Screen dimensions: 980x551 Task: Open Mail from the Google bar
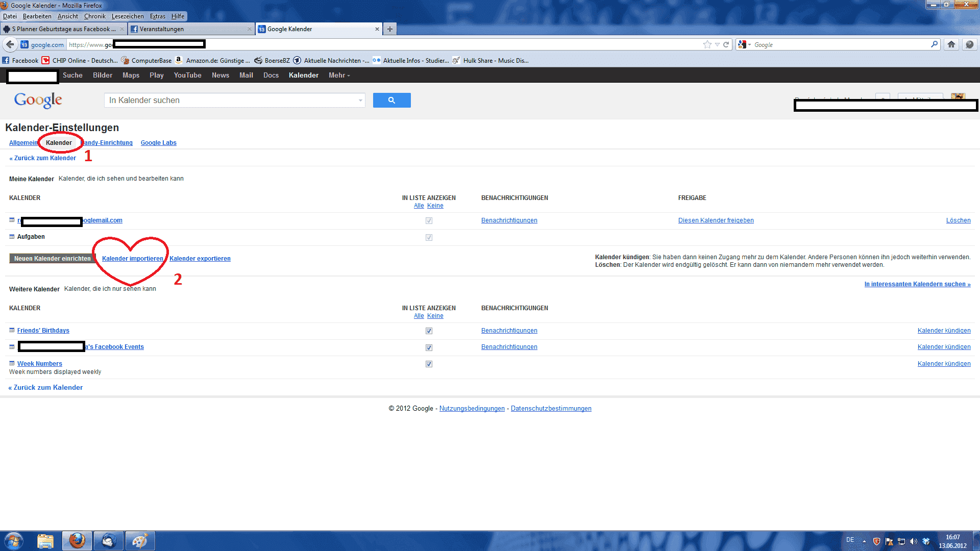click(247, 75)
